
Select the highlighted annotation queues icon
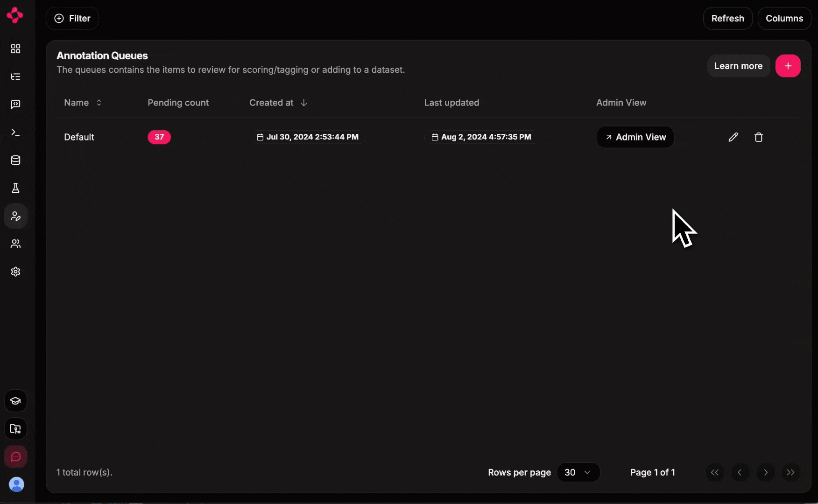point(15,216)
